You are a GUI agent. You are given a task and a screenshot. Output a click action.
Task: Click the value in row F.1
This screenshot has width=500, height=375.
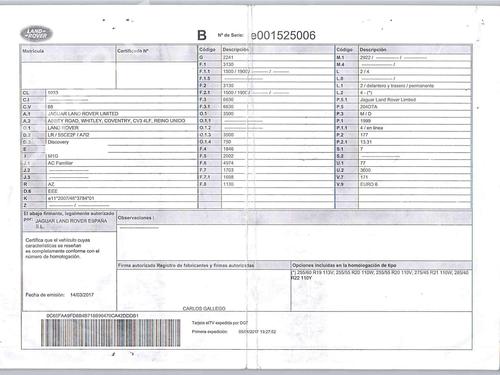(x=228, y=64)
